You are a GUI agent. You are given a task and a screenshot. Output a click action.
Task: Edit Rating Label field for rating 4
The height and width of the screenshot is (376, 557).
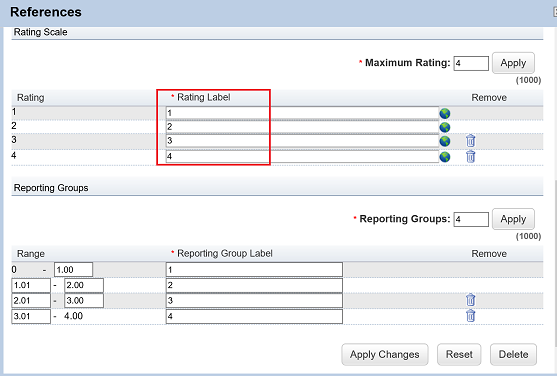[x=302, y=156]
